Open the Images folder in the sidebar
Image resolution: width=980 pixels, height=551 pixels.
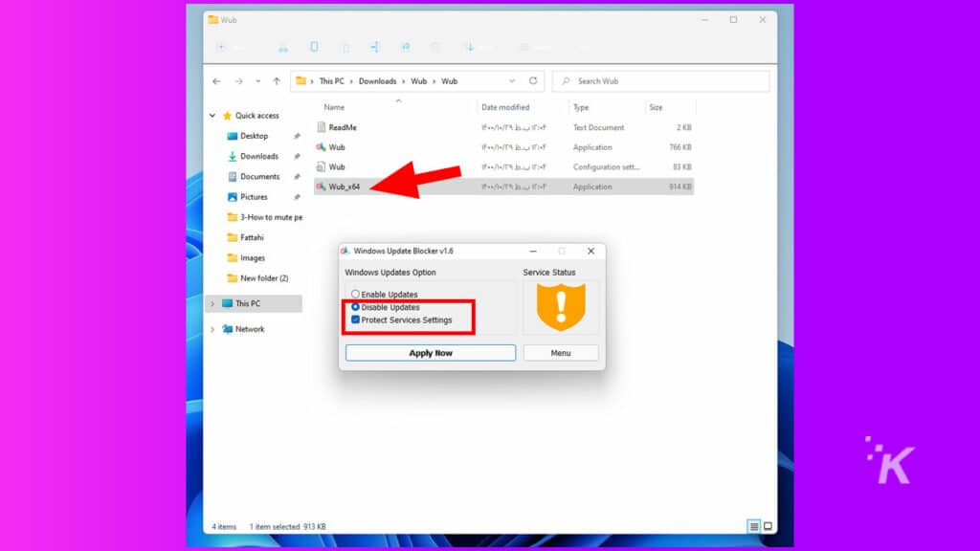click(253, 258)
